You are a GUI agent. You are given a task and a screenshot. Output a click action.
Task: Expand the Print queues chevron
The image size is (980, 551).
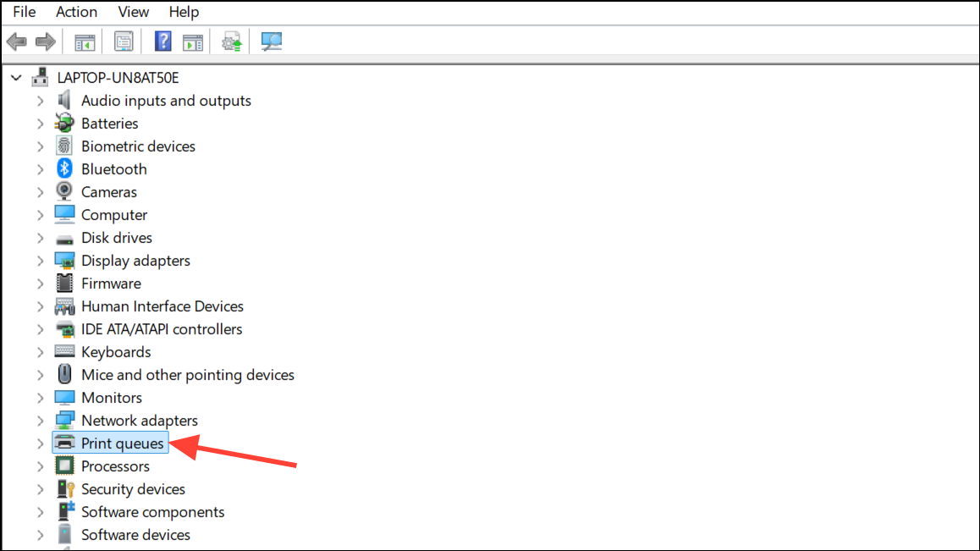tap(40, 444)
